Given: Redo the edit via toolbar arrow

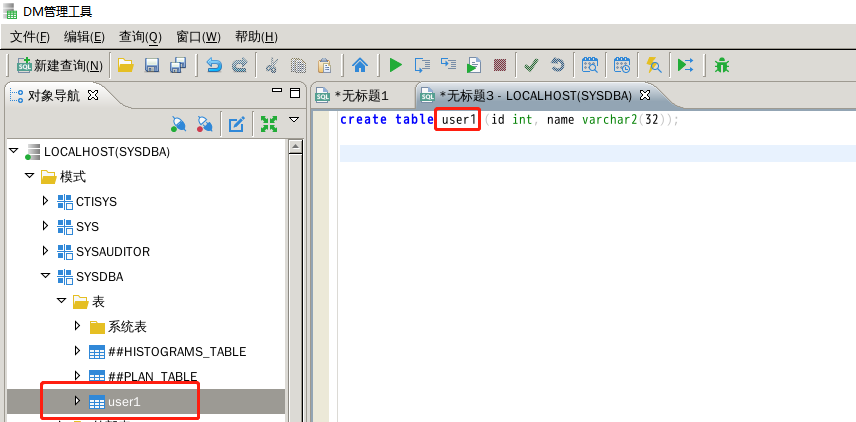Looking at the screenshot, I should [x=239, y=66].
